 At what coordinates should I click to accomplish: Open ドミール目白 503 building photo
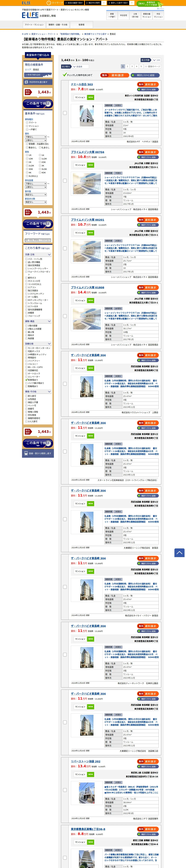(x=87, y=116)
